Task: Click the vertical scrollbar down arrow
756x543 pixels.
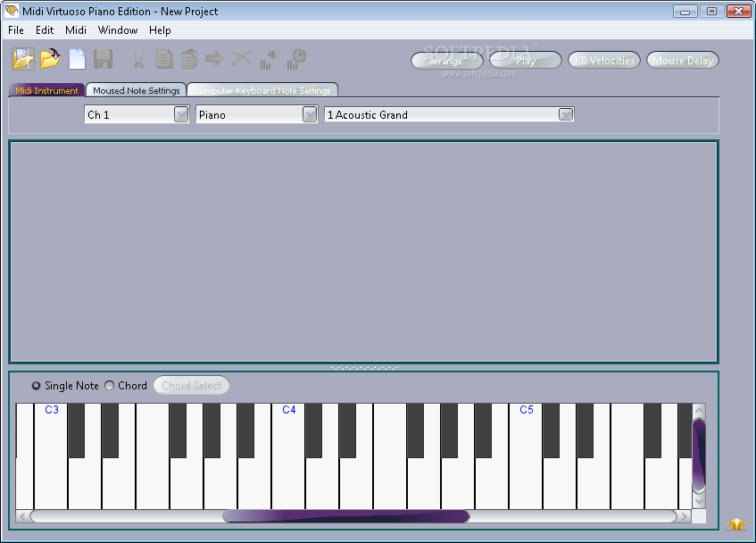Action: (x=699, y=502)
